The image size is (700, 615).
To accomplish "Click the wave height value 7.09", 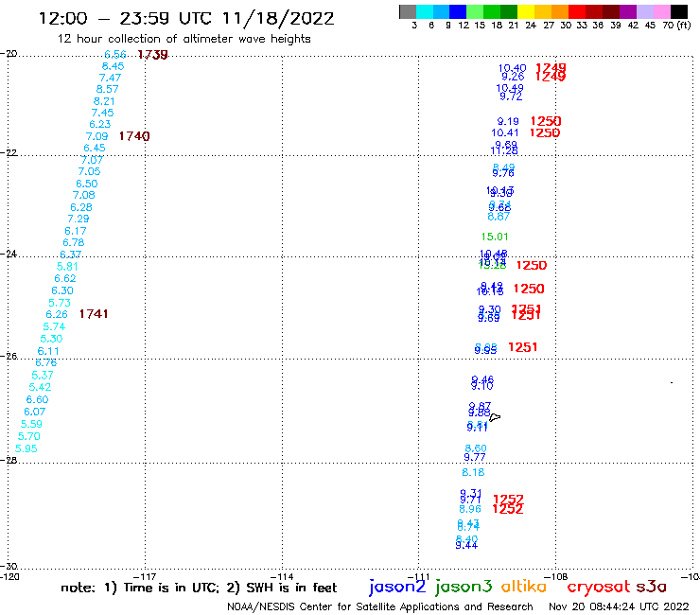I will point(96,136).
